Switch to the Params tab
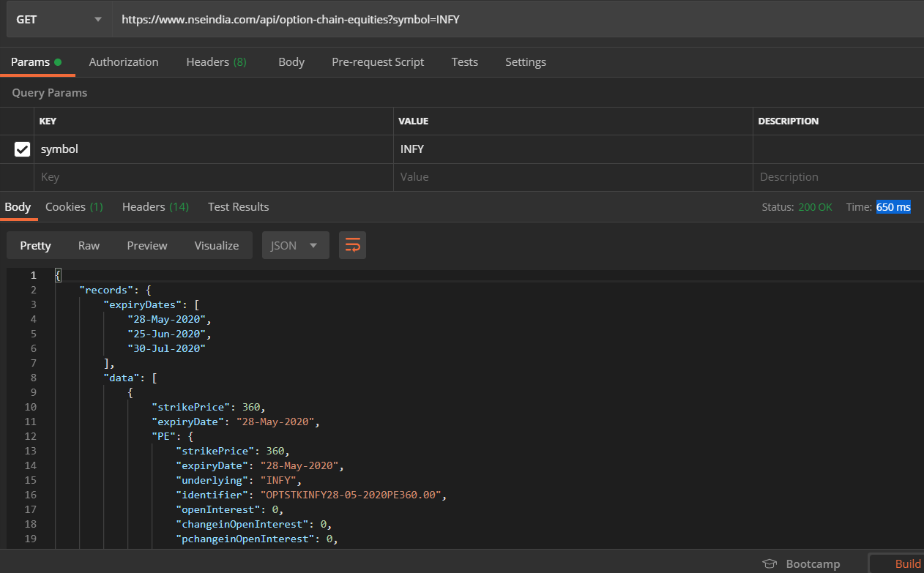The width and height of the screenshot is (924, 573). pyautogui.click(x=36, y=62)
